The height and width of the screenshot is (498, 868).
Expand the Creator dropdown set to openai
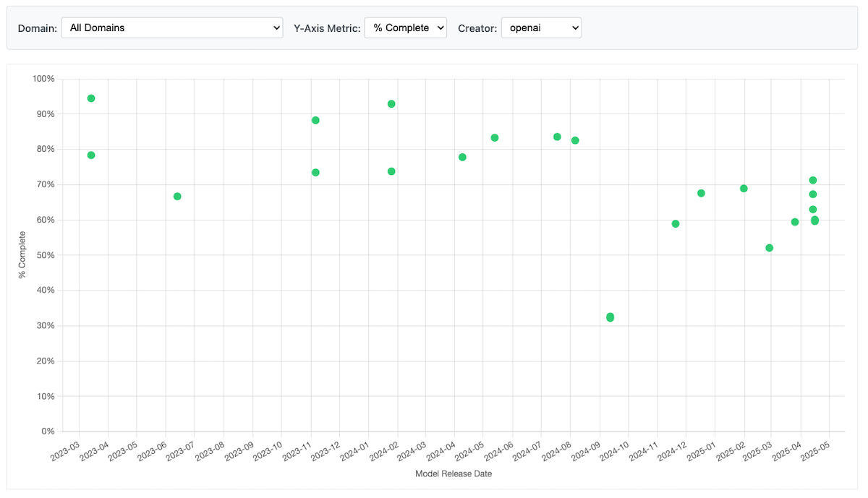(540, 27)
